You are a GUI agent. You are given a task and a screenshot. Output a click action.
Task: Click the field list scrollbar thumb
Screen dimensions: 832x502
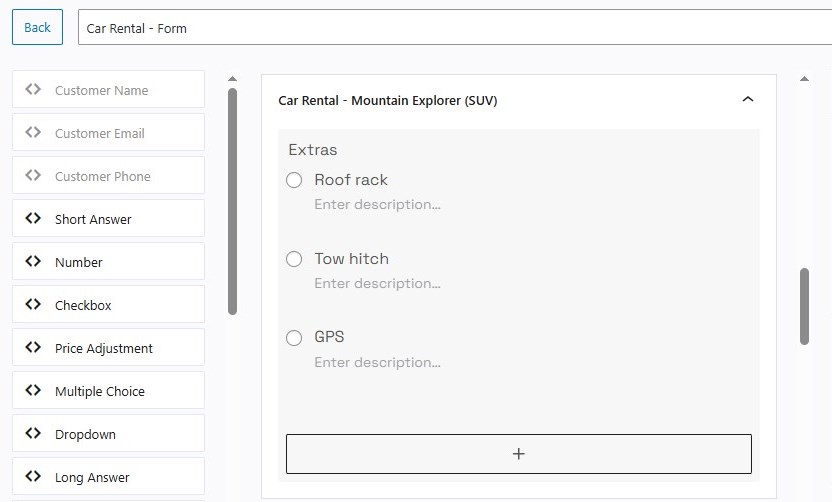tap(232, 201)
